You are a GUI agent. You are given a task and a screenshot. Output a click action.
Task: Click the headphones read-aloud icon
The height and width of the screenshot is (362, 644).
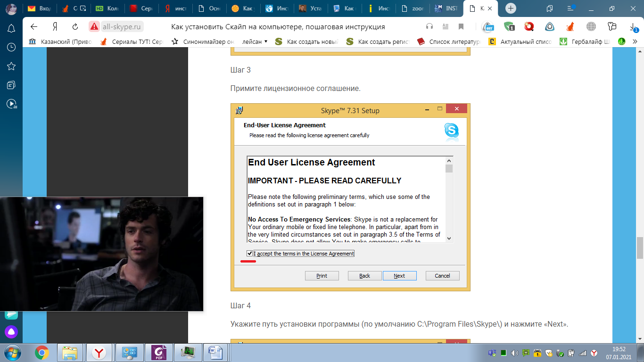point(429,27)
